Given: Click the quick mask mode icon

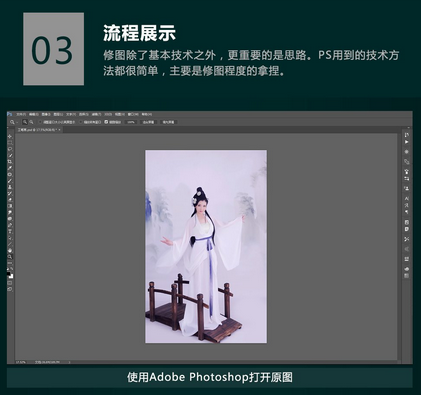Looking at the screenshot, I should point(10,283).
